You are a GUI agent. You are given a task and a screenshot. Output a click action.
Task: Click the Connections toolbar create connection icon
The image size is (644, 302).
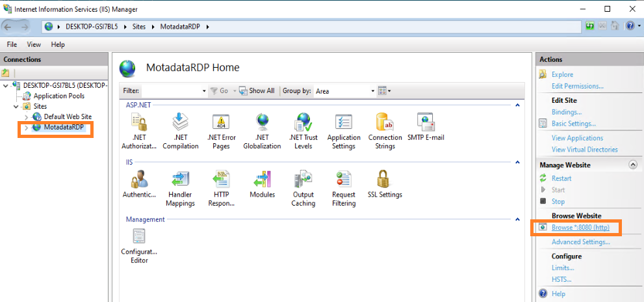click(5, 73)
